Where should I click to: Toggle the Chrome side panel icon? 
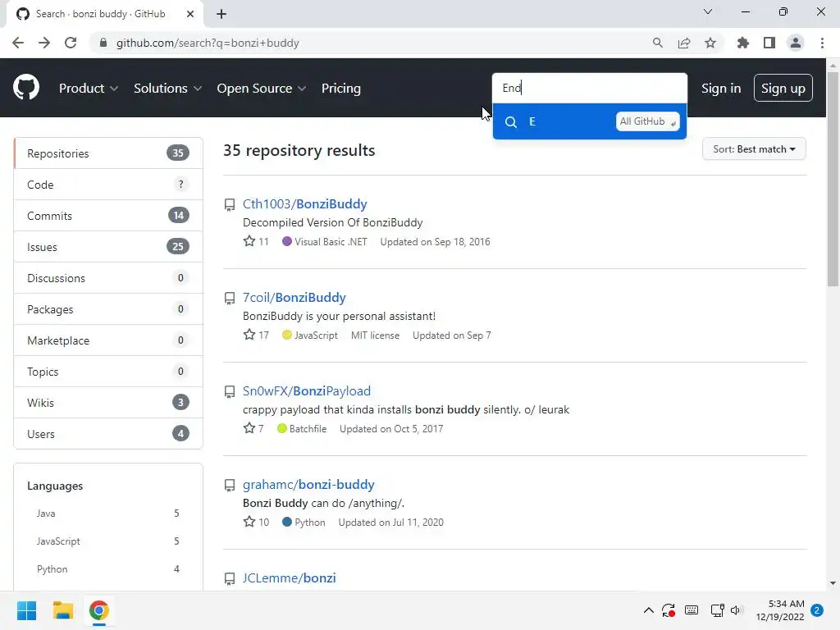pos(769,43)
